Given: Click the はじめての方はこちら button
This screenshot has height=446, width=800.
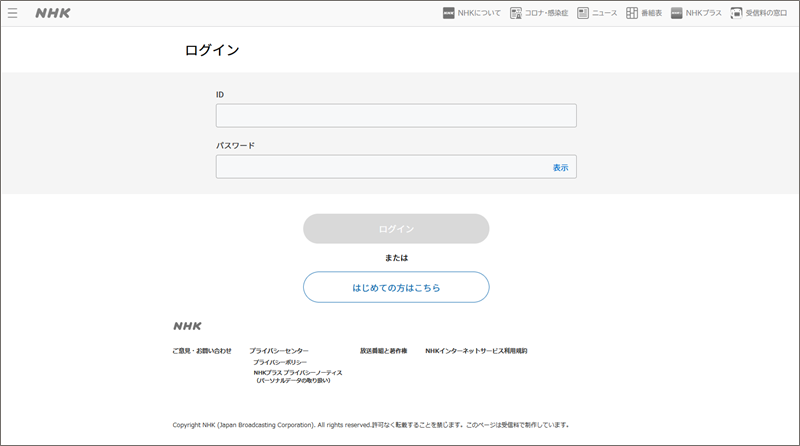Looking at the screenshot, I should point(396,287).
